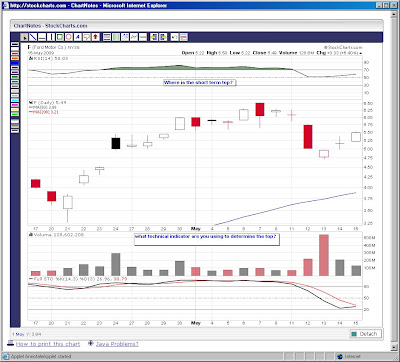Open the Java Problems? link
400x362 pixels.
117,344
